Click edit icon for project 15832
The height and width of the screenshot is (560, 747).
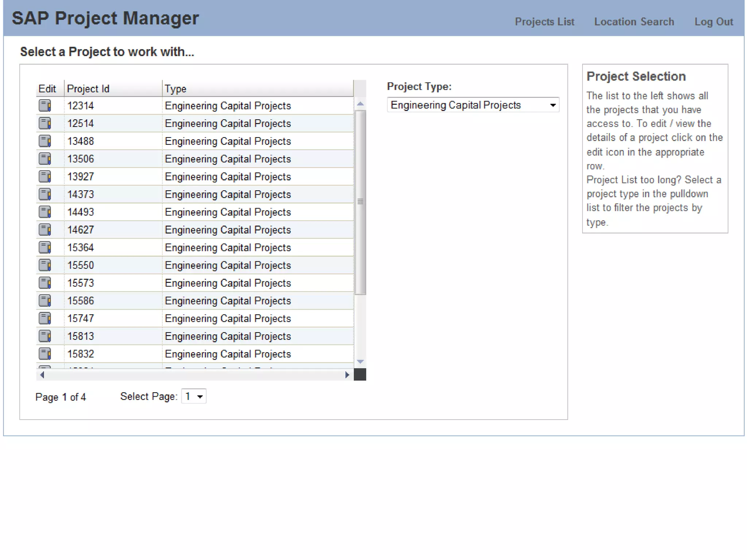[x=45, y=354]
